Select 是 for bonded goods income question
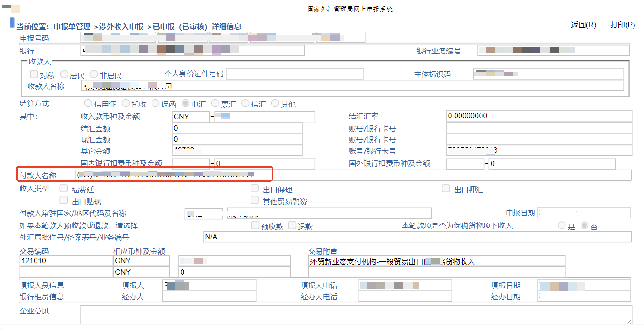This screenshot has width=644, height=329. (561, 225)
